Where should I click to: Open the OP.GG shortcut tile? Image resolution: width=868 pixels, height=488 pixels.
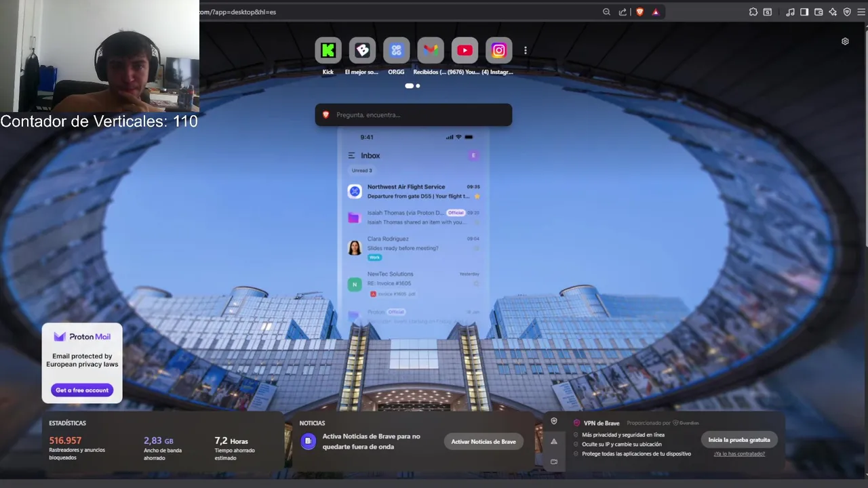point(396,50)
